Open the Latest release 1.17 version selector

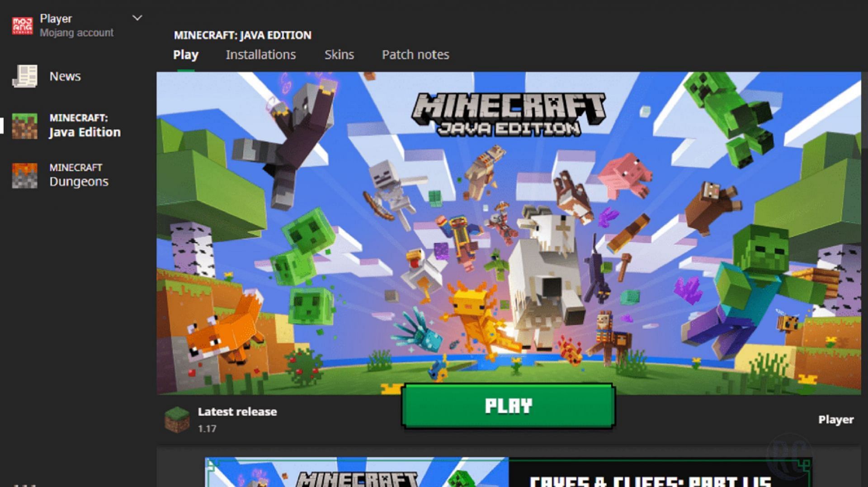[x=237, y=420]
